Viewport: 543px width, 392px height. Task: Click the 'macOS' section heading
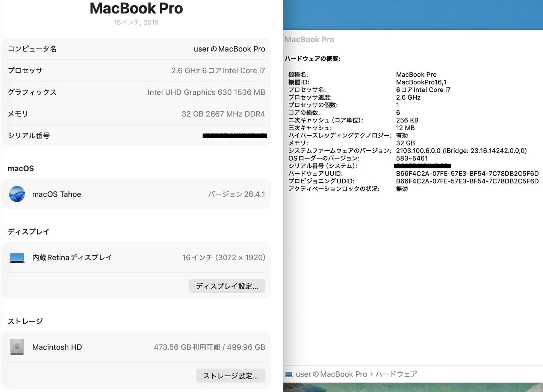[x=21, y=168]
